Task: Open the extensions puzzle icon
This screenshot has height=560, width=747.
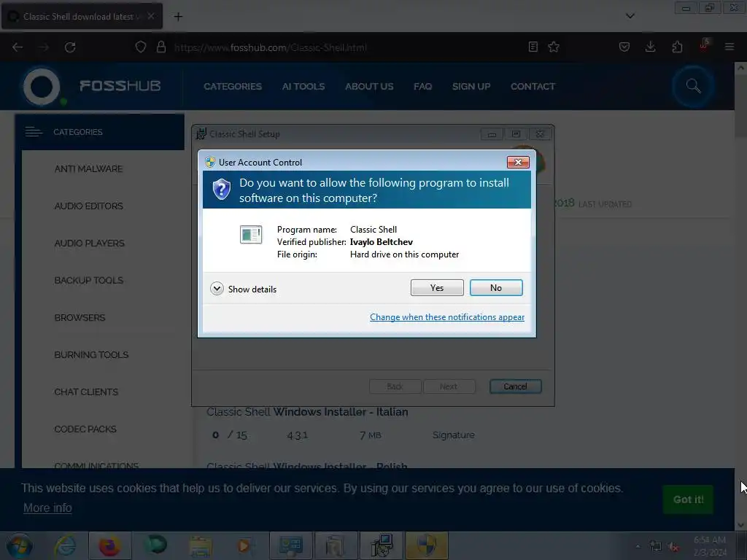Action: tap(677, 47)
